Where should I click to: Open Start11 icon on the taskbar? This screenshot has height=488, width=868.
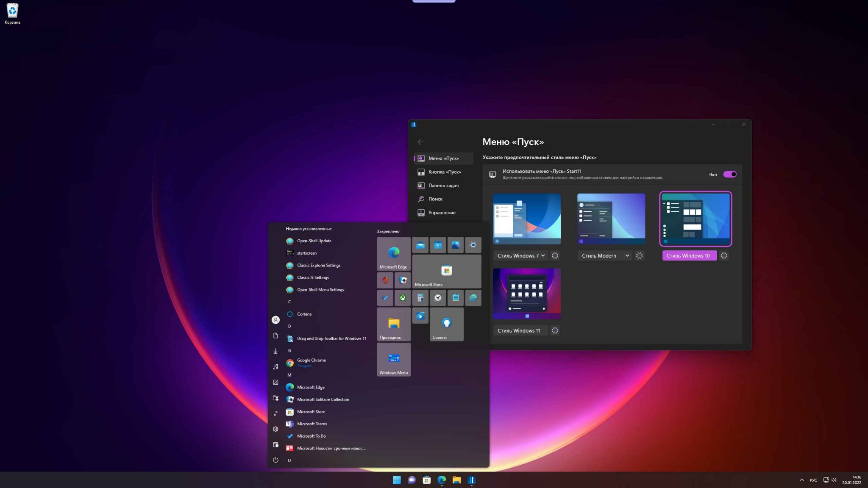(471, 480)
